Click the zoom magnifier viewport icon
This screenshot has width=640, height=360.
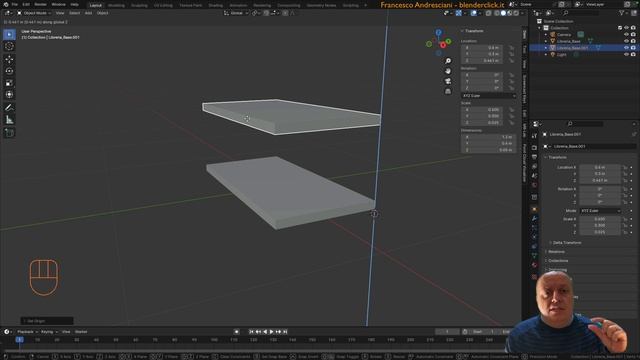(x=448, y=61)
